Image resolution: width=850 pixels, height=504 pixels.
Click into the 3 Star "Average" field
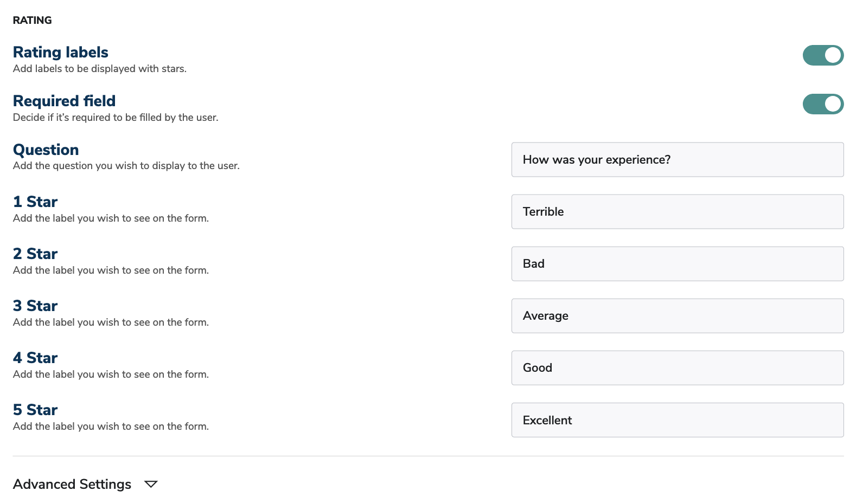[677, 316]
